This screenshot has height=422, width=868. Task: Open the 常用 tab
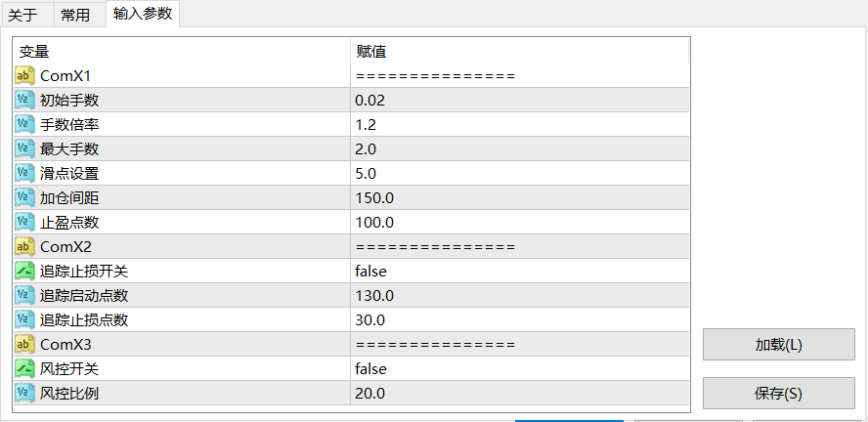[75, 15]
